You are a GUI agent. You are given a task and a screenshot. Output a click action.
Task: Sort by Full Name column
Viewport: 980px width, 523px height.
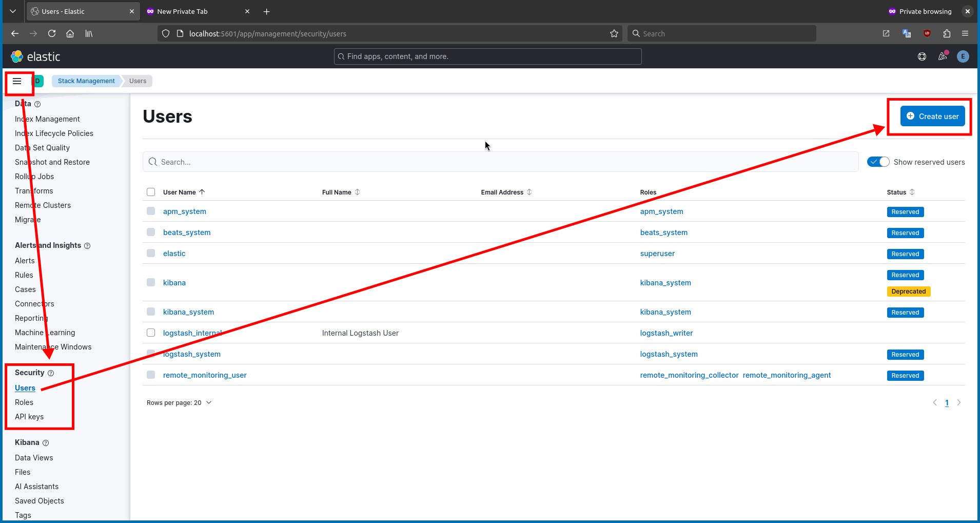tap(341, 192)
